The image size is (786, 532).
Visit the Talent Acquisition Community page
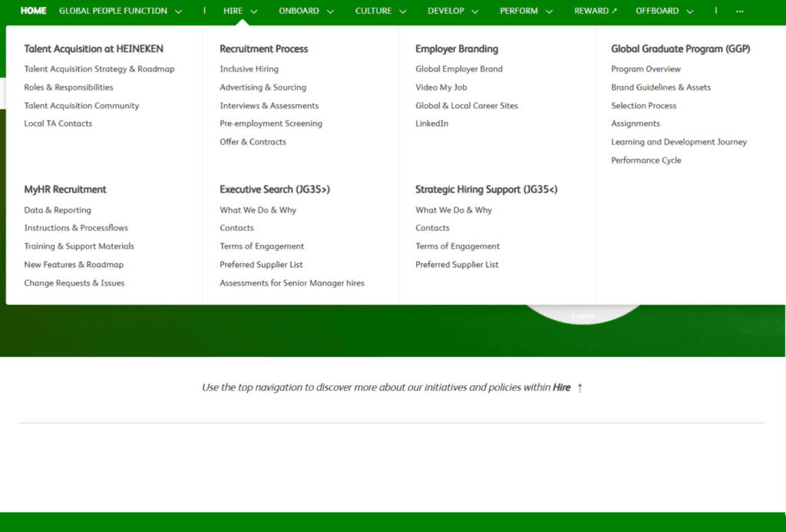tap(81, 106)
